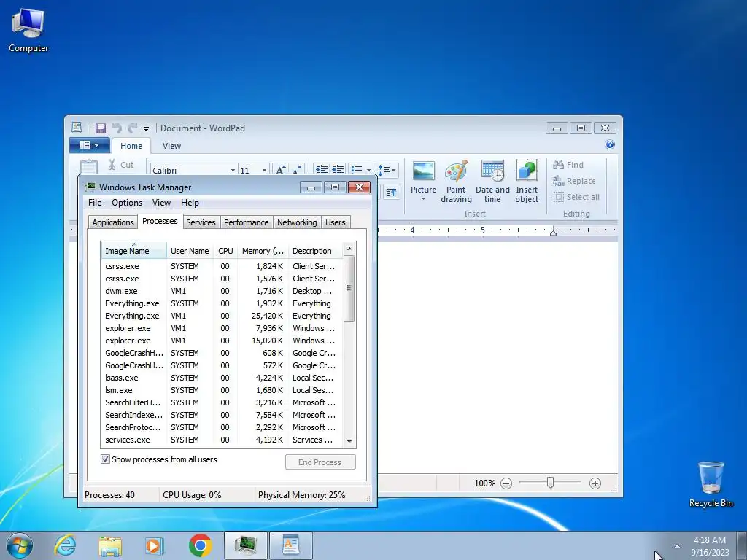Open WordPad Help question mark icon
747x560 pixels.
pyautogui.click(x=609, y=145)
